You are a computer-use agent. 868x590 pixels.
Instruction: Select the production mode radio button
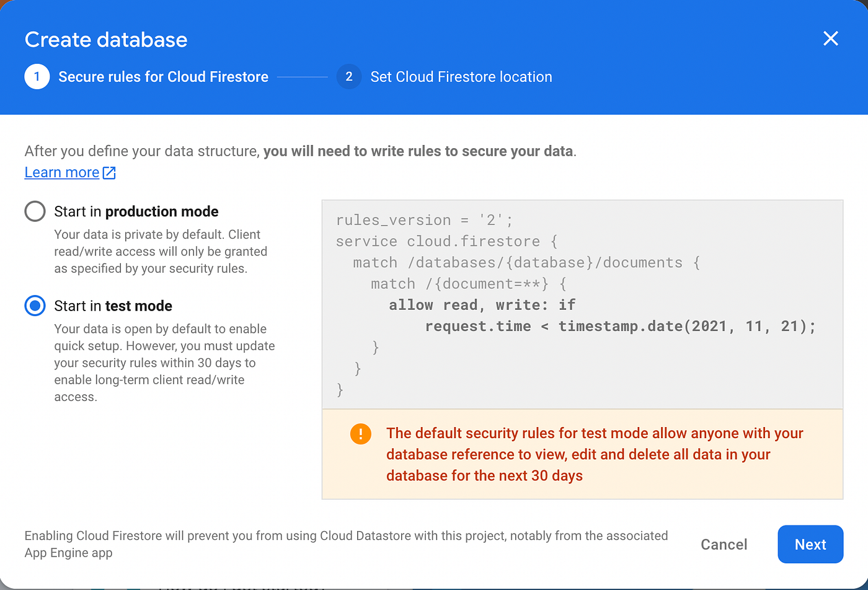[x=35, y=211]
